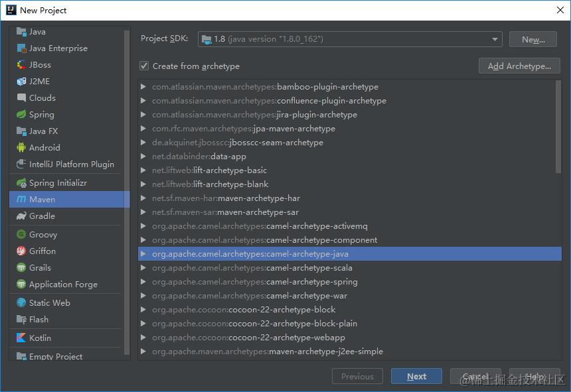Image resolution: width=571 pixels, height=392 pixels.
Task: Select cocoon-22-archetype-block row
Action: tap(350, 310)
